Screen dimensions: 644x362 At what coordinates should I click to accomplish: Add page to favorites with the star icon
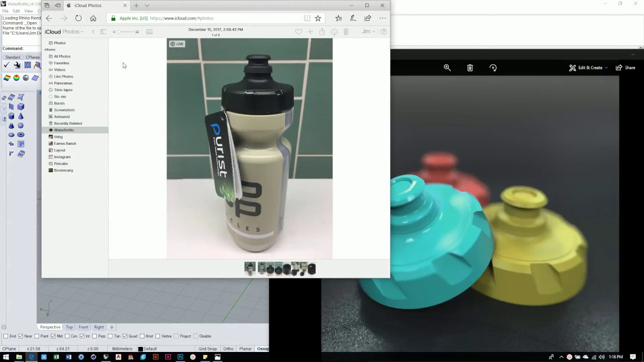tap(318, 18)
